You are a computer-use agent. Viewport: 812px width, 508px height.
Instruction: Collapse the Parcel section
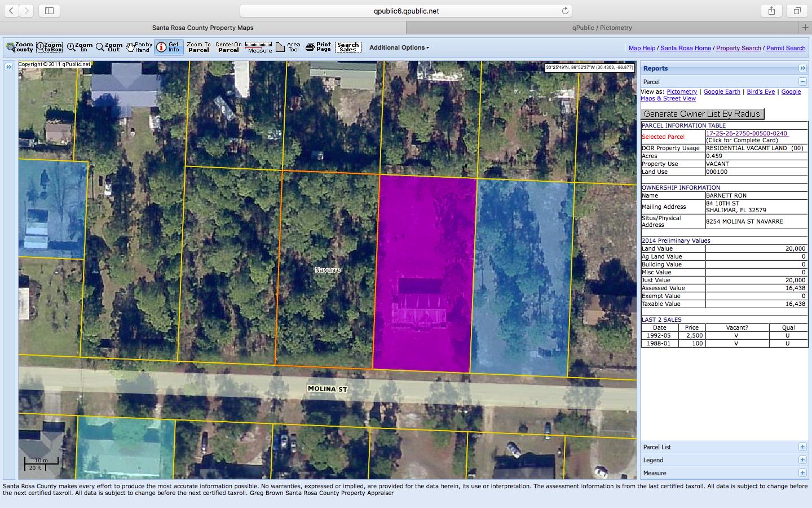[802, 82]
